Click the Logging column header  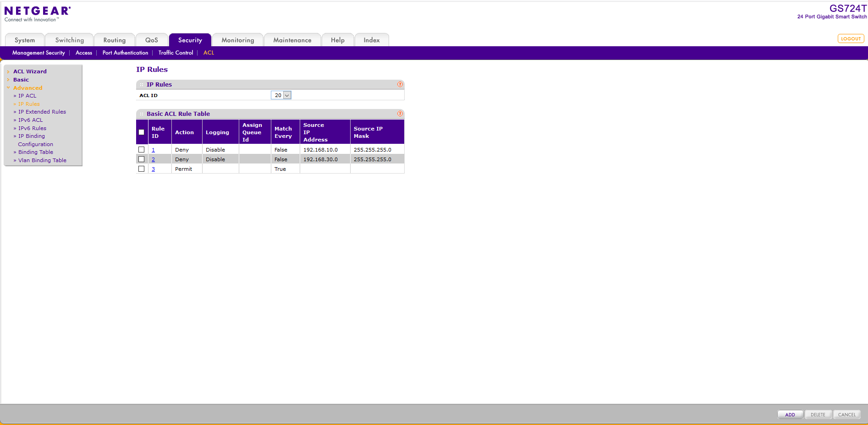click(x=220, y=132)
